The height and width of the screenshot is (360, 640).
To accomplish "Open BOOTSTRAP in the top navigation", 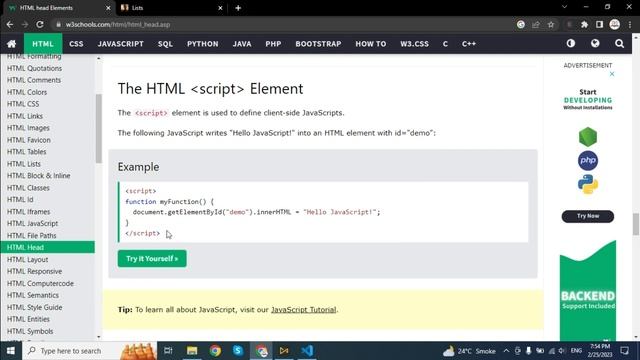I will (318, 44).
